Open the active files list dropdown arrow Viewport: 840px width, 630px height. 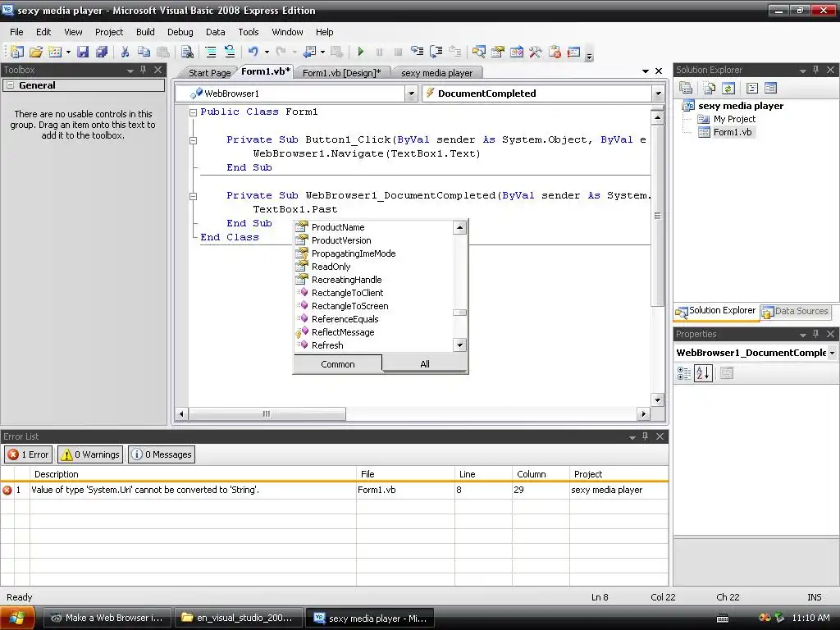click(645, 71)
